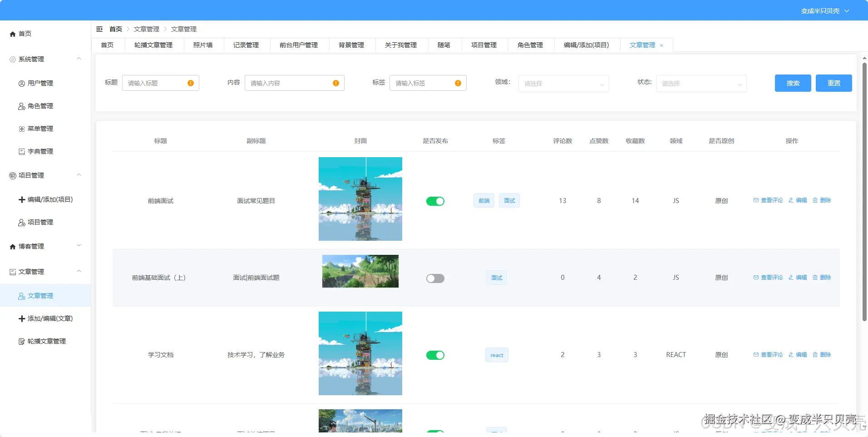
Task: Collapse the 文章管理 sidebar group arrow
Action: pos(79,271)
